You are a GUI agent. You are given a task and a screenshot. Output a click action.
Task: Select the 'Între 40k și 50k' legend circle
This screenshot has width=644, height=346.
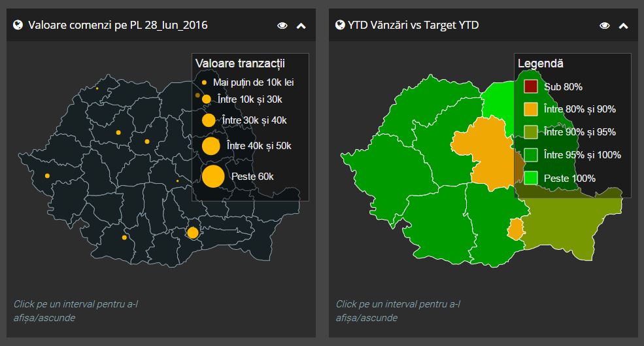211,146
